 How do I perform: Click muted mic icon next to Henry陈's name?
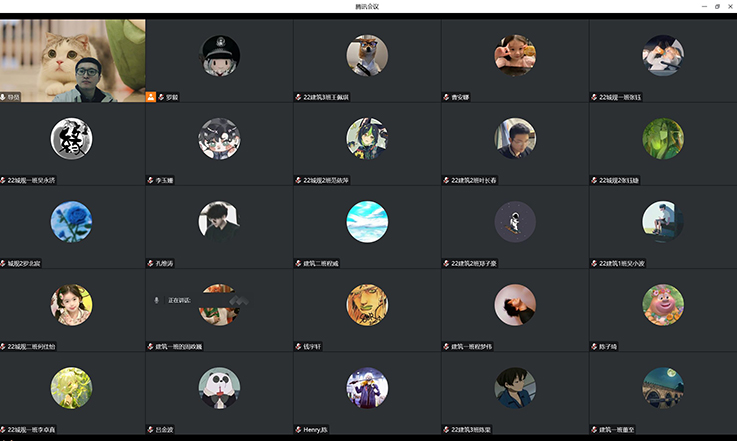pos(298,429)
